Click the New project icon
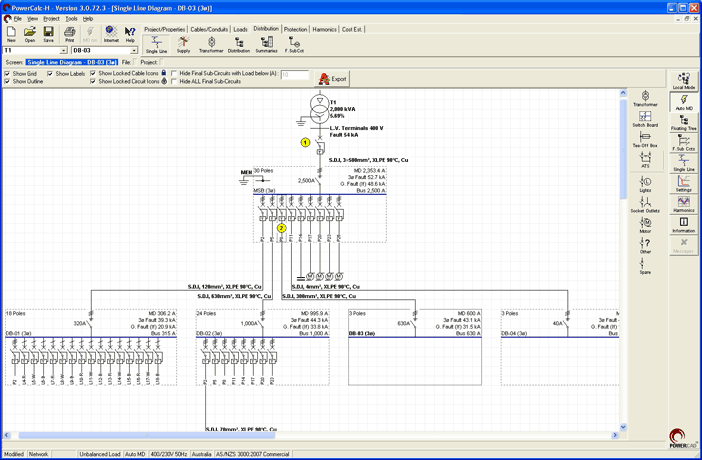Screen dimensions: 702x460 (11, 34)
